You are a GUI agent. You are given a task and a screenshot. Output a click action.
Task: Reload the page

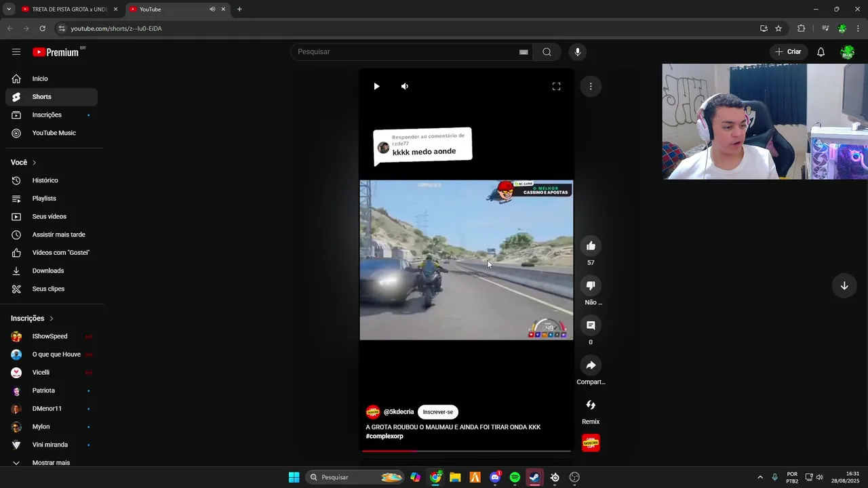pyautogui.click(x=42, y=28)
